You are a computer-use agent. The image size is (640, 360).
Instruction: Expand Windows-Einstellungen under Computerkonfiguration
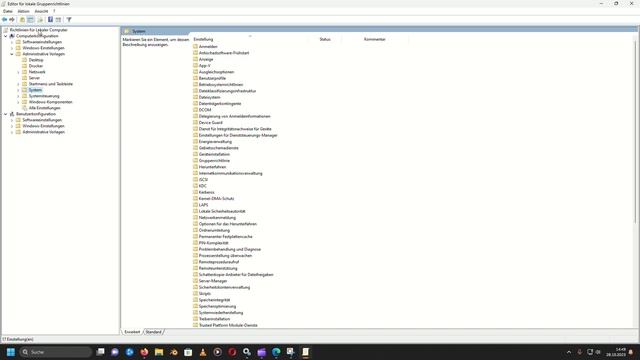tap(12, 48)
